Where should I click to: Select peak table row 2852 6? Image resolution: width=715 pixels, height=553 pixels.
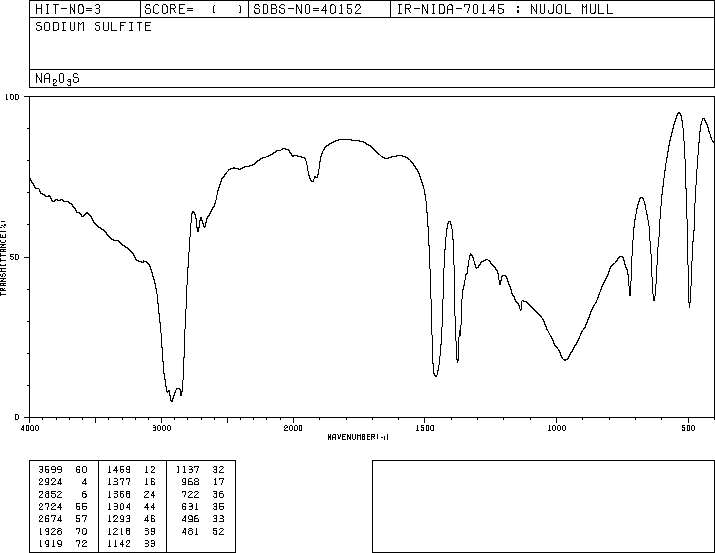click(x=63, y=494)
